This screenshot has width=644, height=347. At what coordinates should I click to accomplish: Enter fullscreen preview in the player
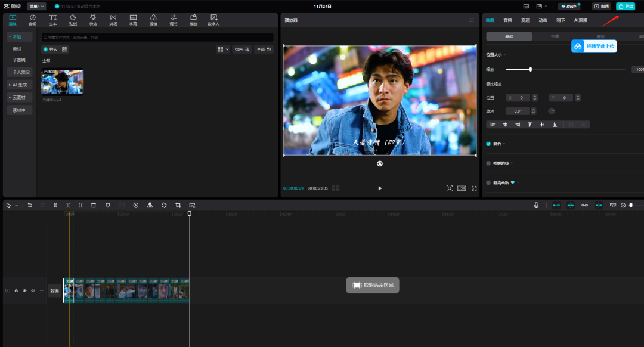point(474,188)
